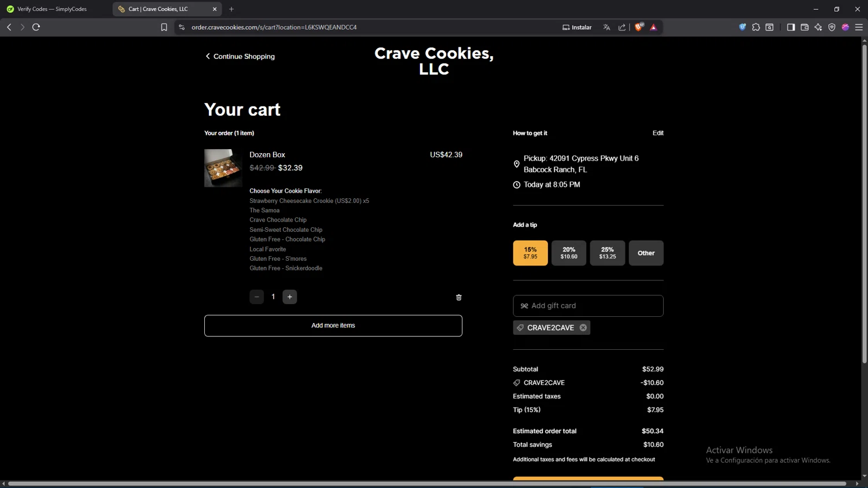Click the Subtotal amount $52.99

click(653, 369)
